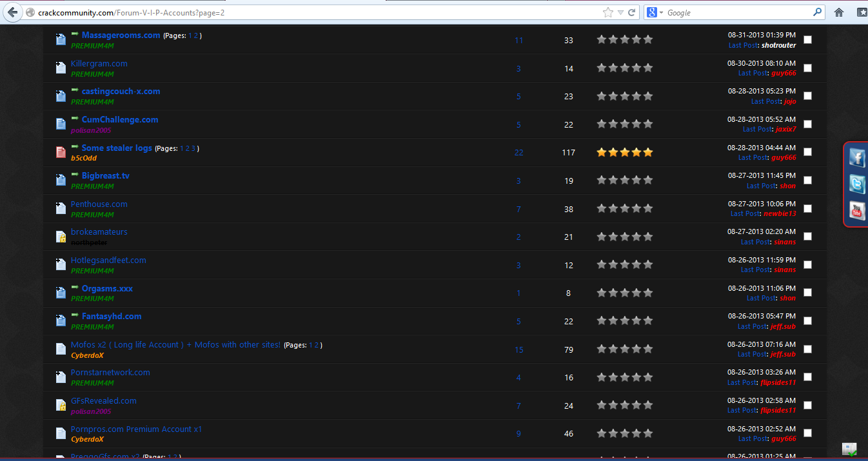This screenshot has height=461, width=868.
Task: Click the thread icon beside Massagerooms.com
Action: point(61,39)
